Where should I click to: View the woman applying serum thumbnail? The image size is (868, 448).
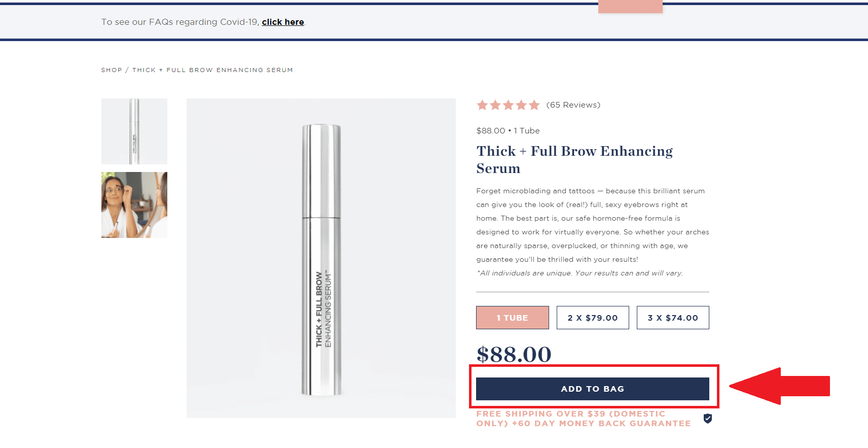pos(134,205)
